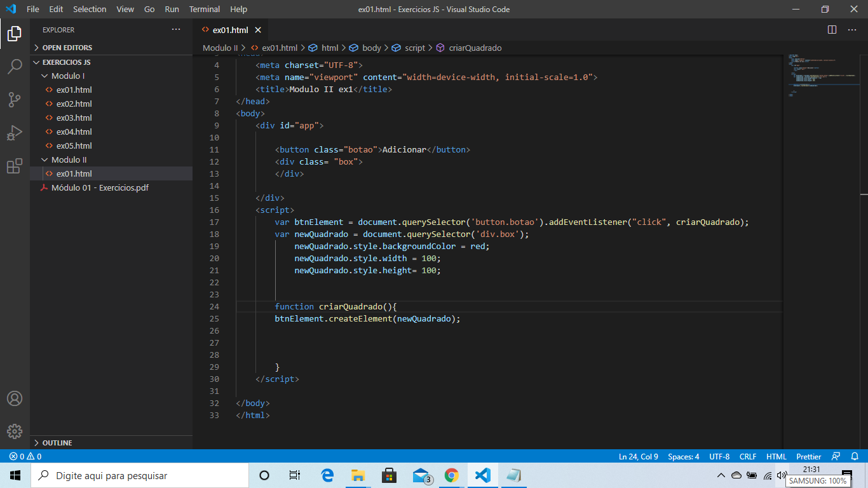
Task: Open ex05.html in Modulo I
Action: coord(111,146)
